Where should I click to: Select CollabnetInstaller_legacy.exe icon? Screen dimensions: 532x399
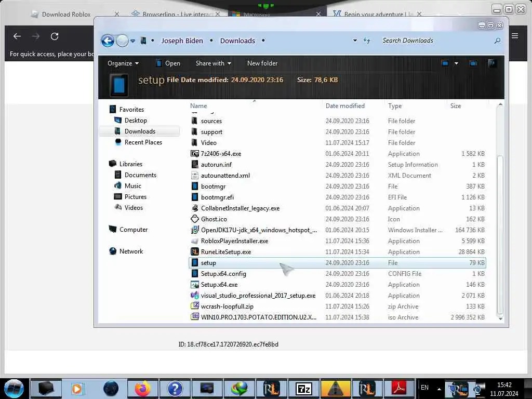point(194,208)
